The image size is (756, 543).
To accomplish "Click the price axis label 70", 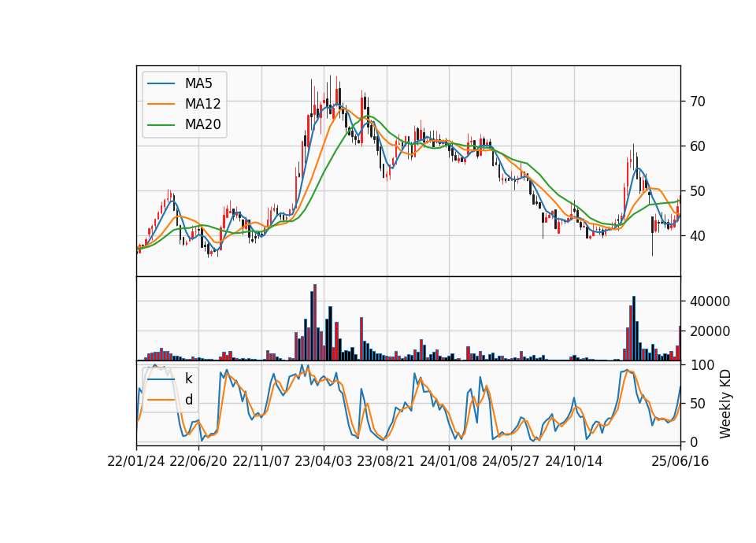I will pos(698,102).
